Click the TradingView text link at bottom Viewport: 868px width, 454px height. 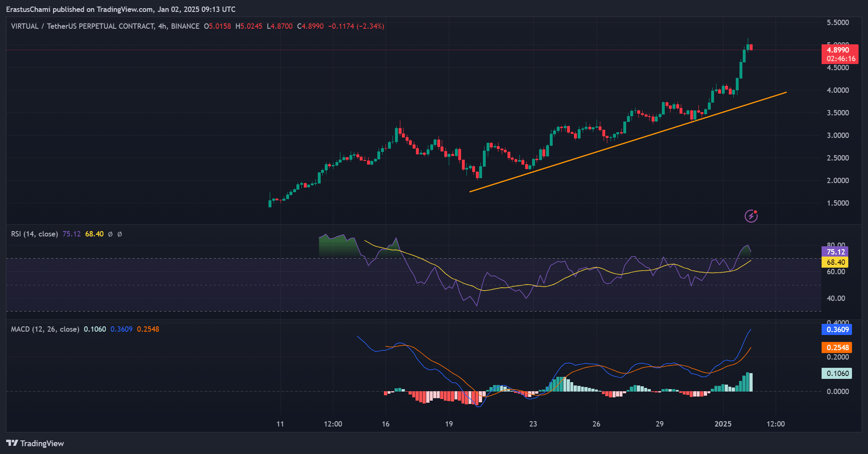pyautogui.click(x=42, y=443)
